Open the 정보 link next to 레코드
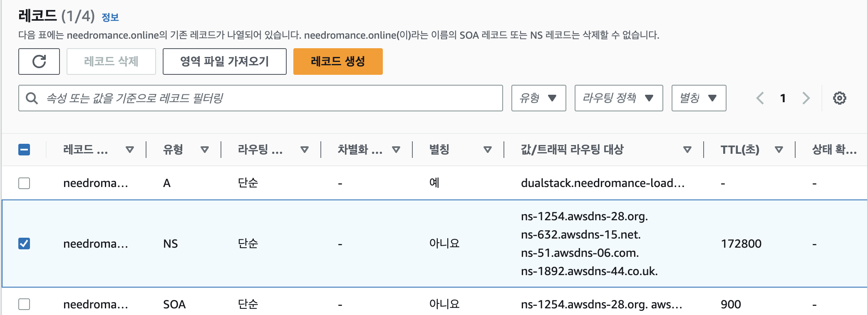 [110, 17]
